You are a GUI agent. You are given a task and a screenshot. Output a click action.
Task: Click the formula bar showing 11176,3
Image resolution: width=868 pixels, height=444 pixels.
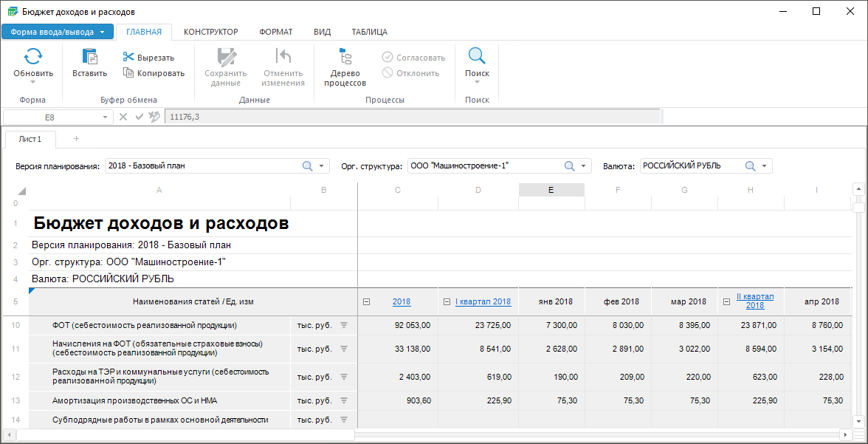coord(413,117)
